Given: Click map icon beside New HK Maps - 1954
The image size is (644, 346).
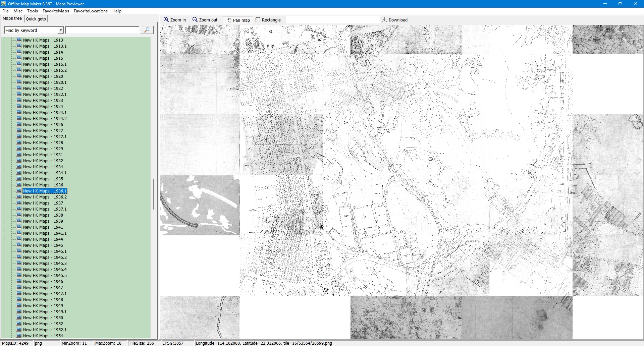Looking at the screenshot, I should point(19,336).
